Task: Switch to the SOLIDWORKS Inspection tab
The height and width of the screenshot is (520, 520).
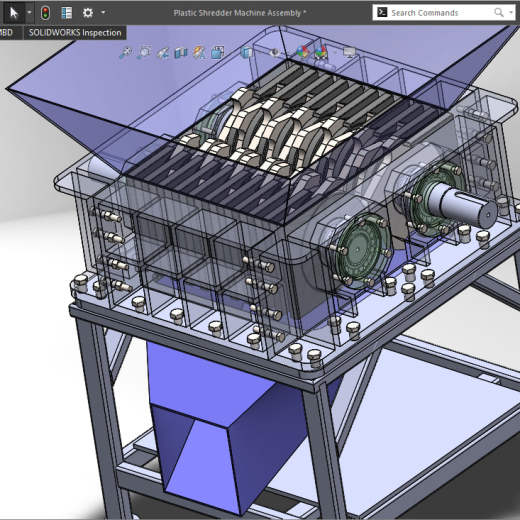Action: [75, 33]
